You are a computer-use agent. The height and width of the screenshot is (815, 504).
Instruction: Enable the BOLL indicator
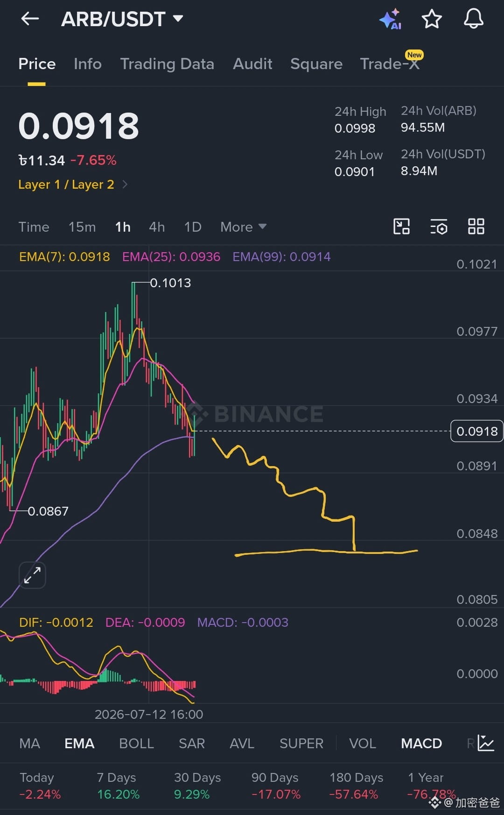tap(136, 743)
